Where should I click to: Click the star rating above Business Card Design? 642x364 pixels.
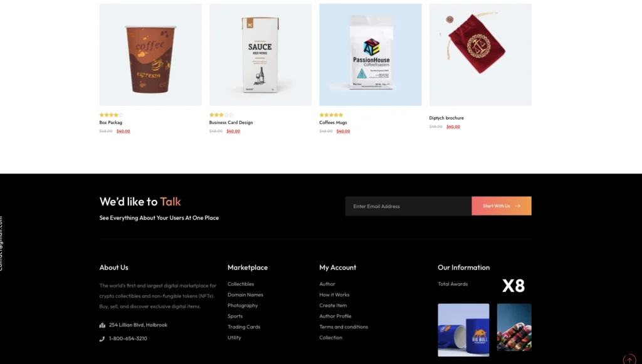click(x=221, y=115)
